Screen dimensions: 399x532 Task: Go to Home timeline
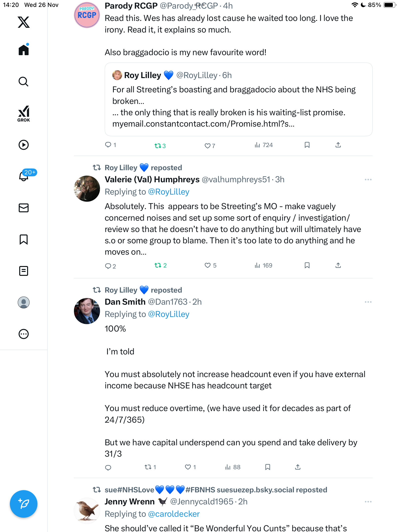coord(24,50)
